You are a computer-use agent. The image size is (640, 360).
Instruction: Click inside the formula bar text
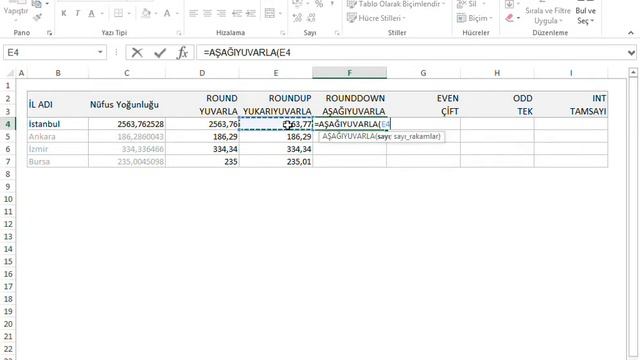point(247,53)
